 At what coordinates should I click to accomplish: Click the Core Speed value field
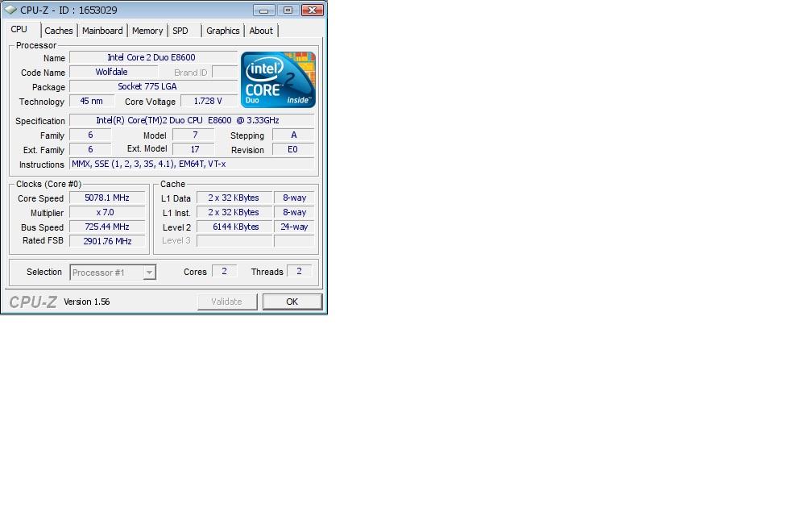pyautogui.click(x=106, y=198)
